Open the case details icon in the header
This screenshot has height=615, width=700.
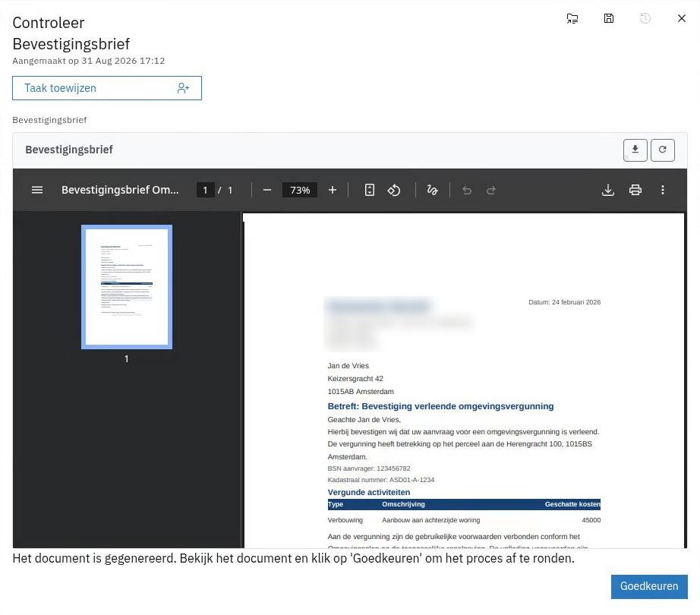[572, 18]
